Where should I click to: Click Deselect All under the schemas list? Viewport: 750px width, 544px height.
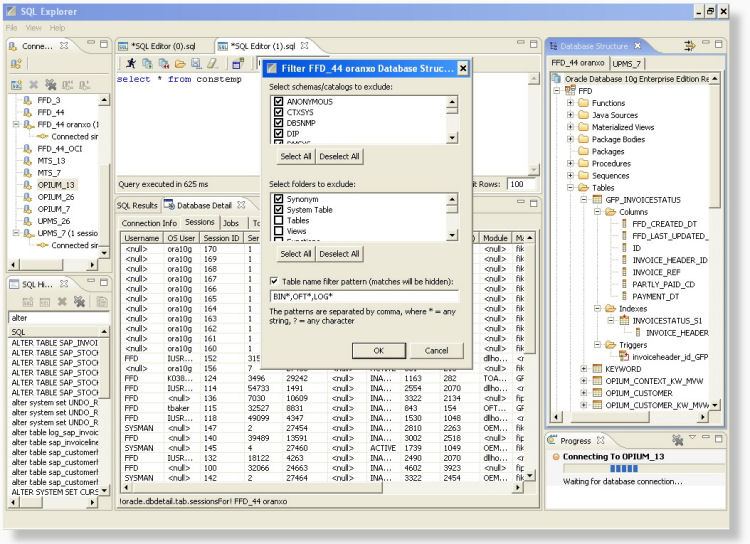(340, 157)
